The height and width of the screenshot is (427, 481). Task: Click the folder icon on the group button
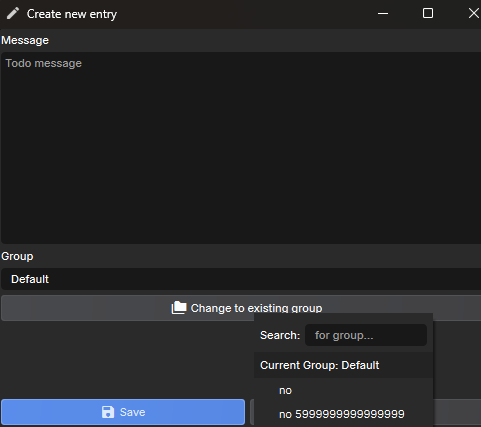pos(179,308)
